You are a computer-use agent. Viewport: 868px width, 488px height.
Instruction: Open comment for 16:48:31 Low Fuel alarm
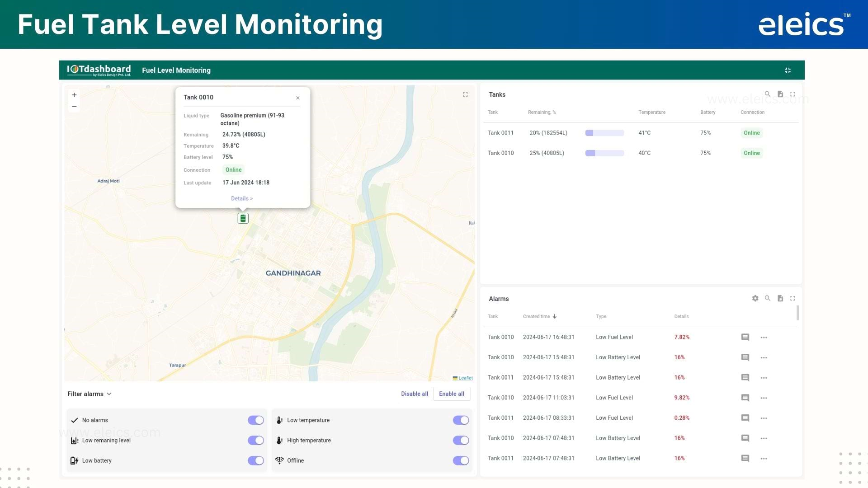click(x=745, y=338)
